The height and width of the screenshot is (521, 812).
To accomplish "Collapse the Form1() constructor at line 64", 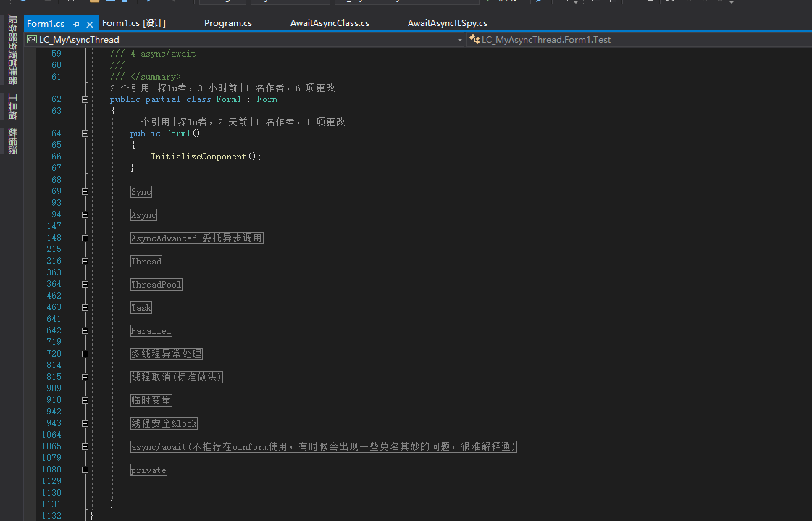I will tap(85, 133).
